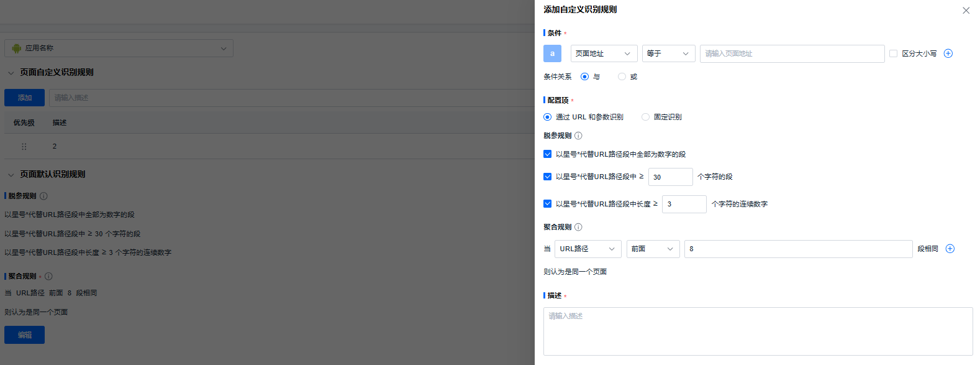Image resolution: width=980 pixels, height=365 pixels.
Task: Add another condition with the plus icon
Action: coord(948,53)
